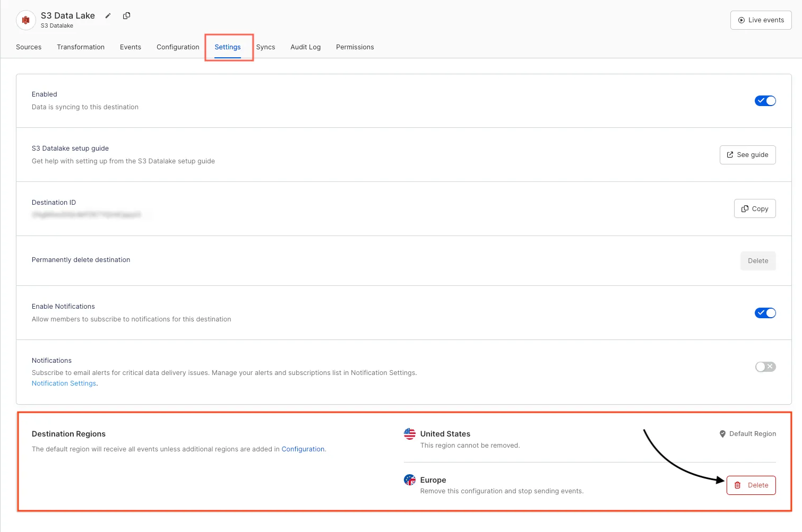Click the Europe flag icon
Screen dimensions: 802x532
pos(410,480)
